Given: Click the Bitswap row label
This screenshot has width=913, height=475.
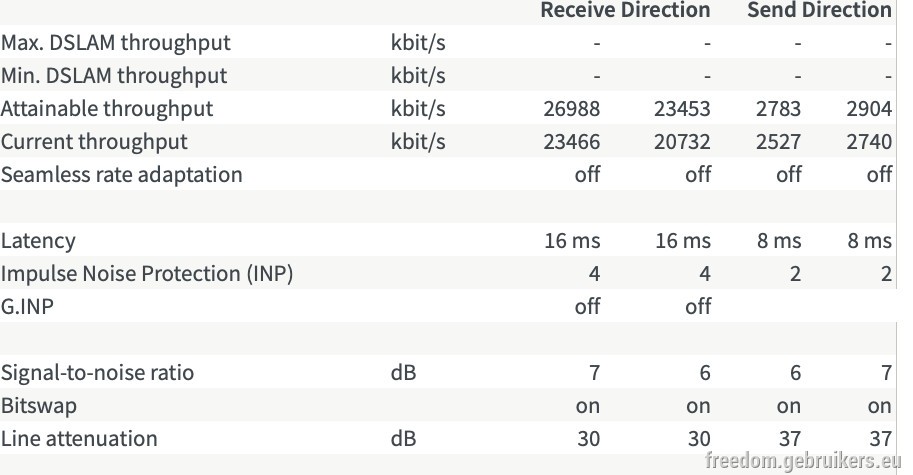Looking at the screenshot, I should (x=39, y=406).
